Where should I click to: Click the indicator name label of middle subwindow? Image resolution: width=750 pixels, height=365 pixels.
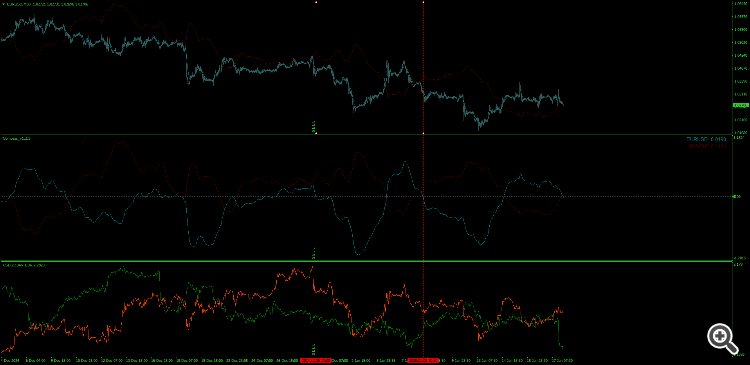[17, 139]
